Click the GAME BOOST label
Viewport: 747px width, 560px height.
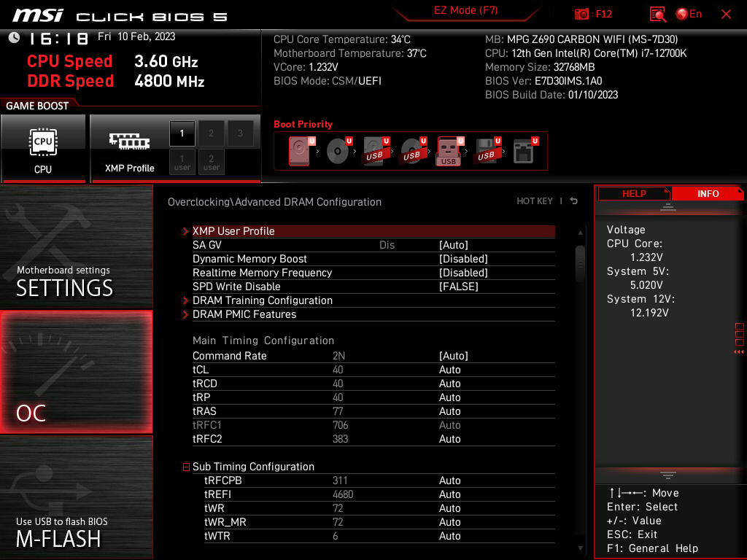[x=37, y=106]
